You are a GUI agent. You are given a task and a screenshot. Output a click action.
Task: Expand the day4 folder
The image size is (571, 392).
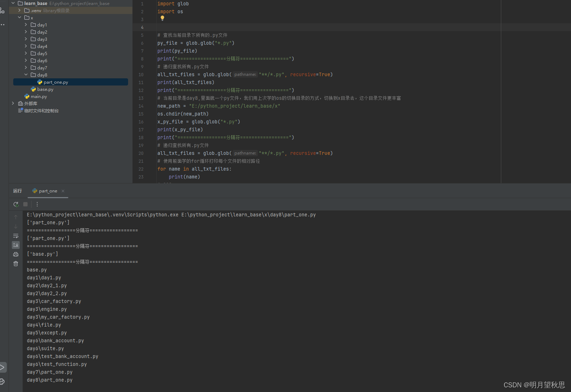(26, 46)
